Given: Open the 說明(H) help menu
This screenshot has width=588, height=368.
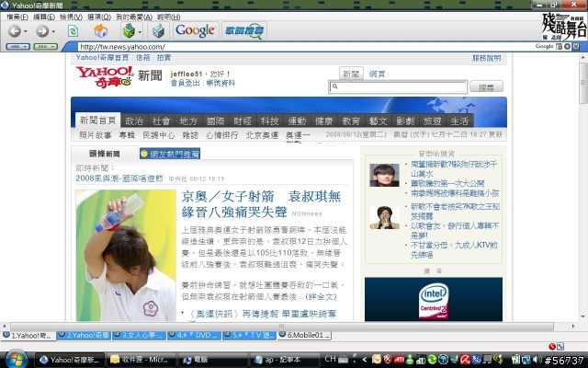Looking at the screenshot, I should [x=169, y=17].
